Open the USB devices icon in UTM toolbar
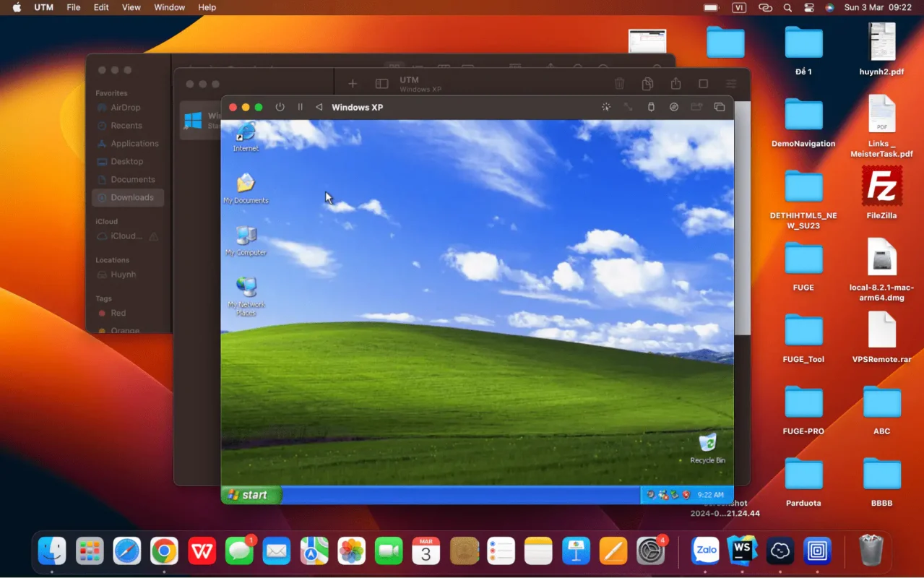This screenshot has height=578, width=924. (650, 107)
